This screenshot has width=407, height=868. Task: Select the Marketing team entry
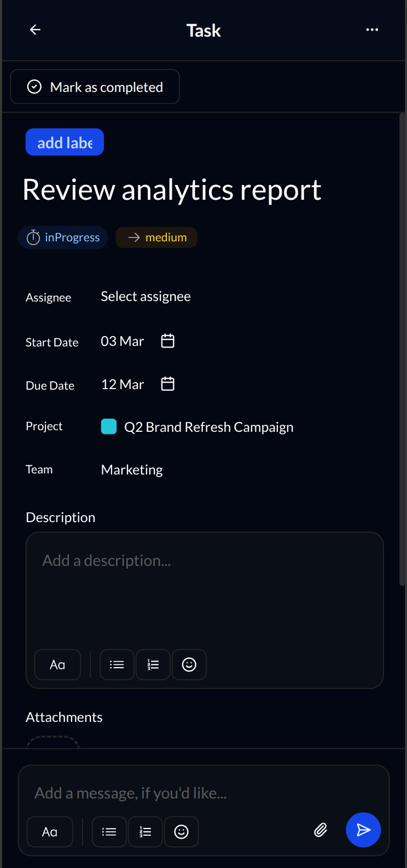[x=131, y=470]
